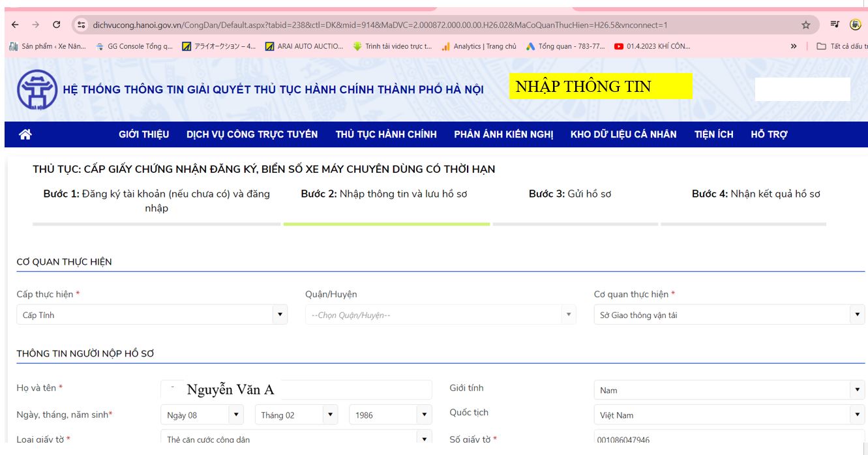The height and width of the screenshot is (455, 868).
Task: Open 'Tổng quan - 783-77...' bookmark
Action: tap(566, 46)
